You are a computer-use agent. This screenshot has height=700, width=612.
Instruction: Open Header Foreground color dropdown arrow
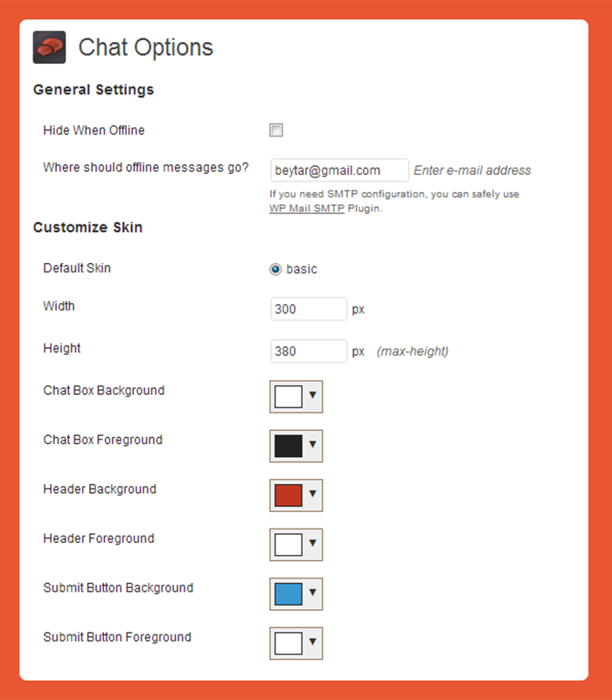click(x=313, y=543)
